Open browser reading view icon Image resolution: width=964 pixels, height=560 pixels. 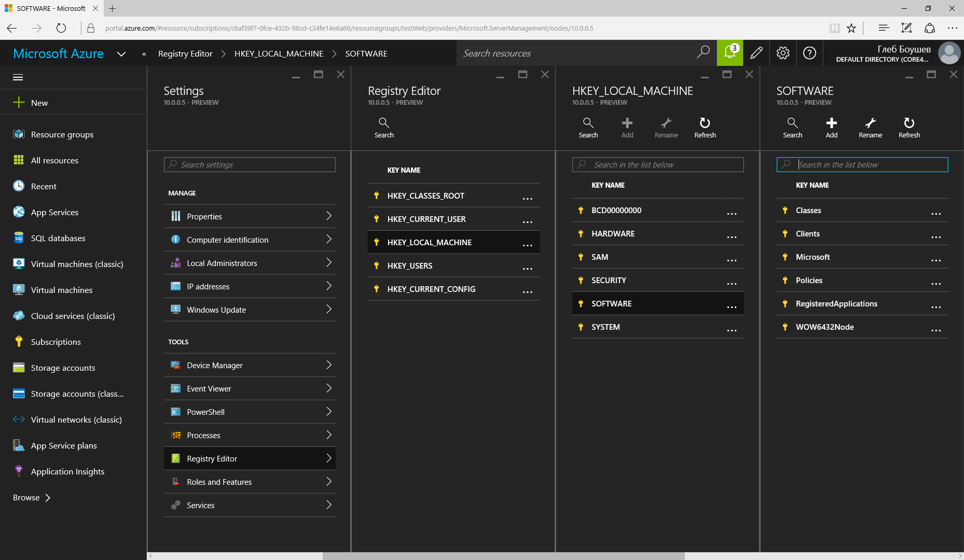(834, 28)
